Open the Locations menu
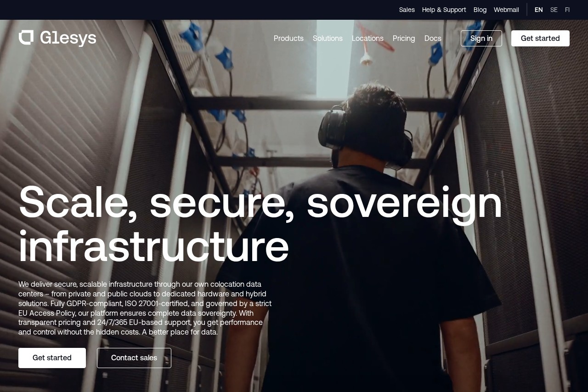Viewport: 588px width, 392px height. [367, 38]
